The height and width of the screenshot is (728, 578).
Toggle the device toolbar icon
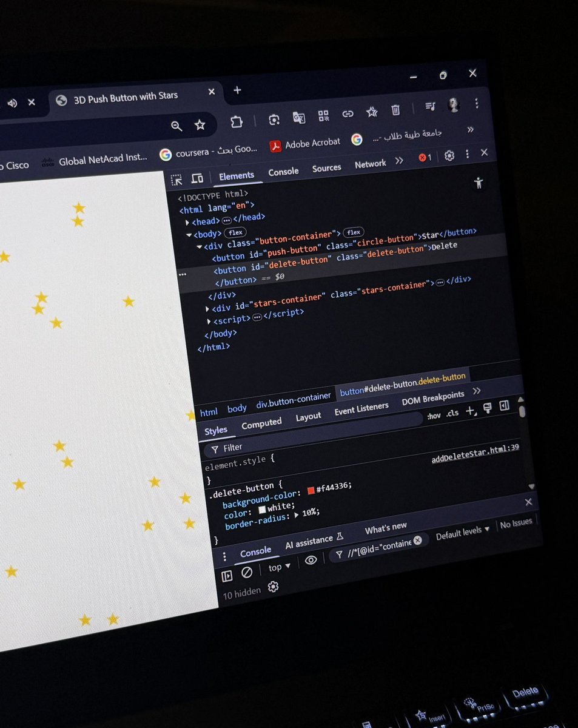click(197, 178)
